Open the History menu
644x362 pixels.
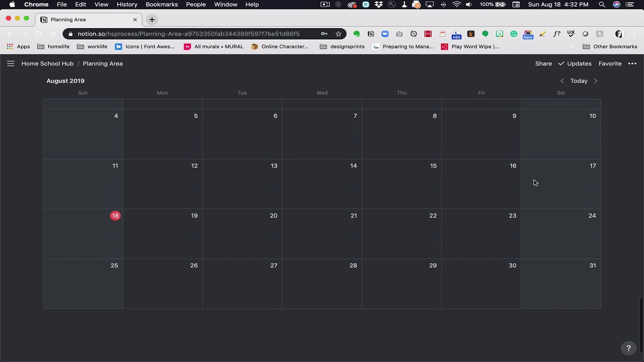coord(127,5)
